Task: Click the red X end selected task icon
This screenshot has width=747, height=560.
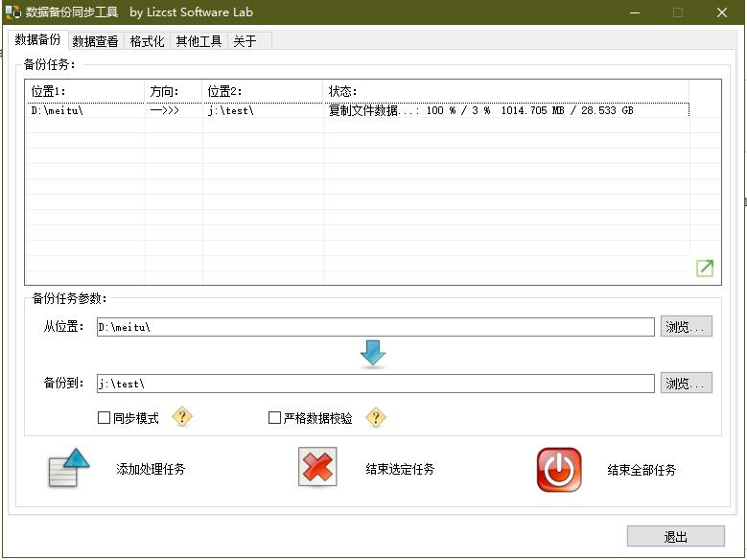Action: [x=317, y=467]
